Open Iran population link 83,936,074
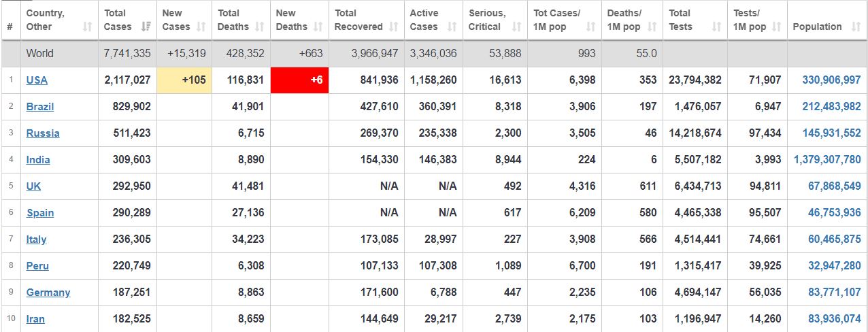Screen dimensions: 868x332 [x=835, y=318]
